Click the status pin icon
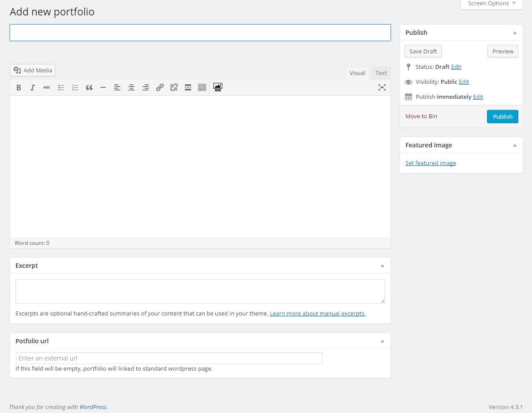Screen dimensions: 532x413 coord(408,67)
